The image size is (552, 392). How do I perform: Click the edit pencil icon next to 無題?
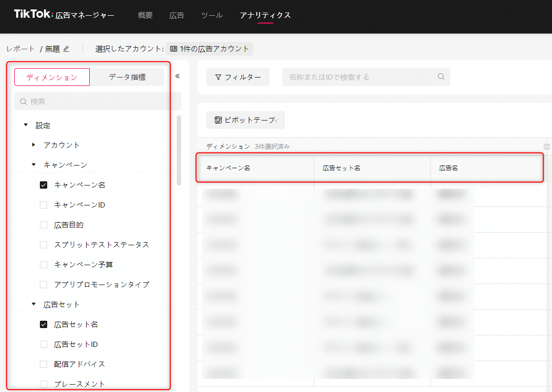pyautogui.click(x=66, y=49)
